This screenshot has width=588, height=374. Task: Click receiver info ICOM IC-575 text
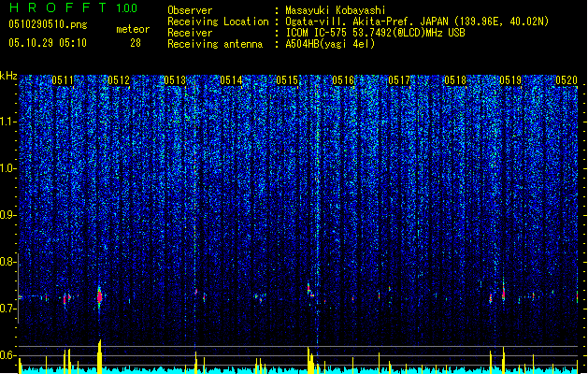(375, 33)
